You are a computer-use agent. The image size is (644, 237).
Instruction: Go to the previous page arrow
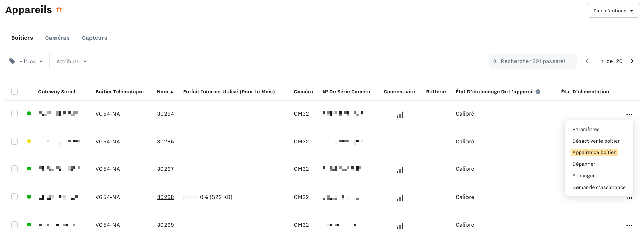(x=587, y=61)
